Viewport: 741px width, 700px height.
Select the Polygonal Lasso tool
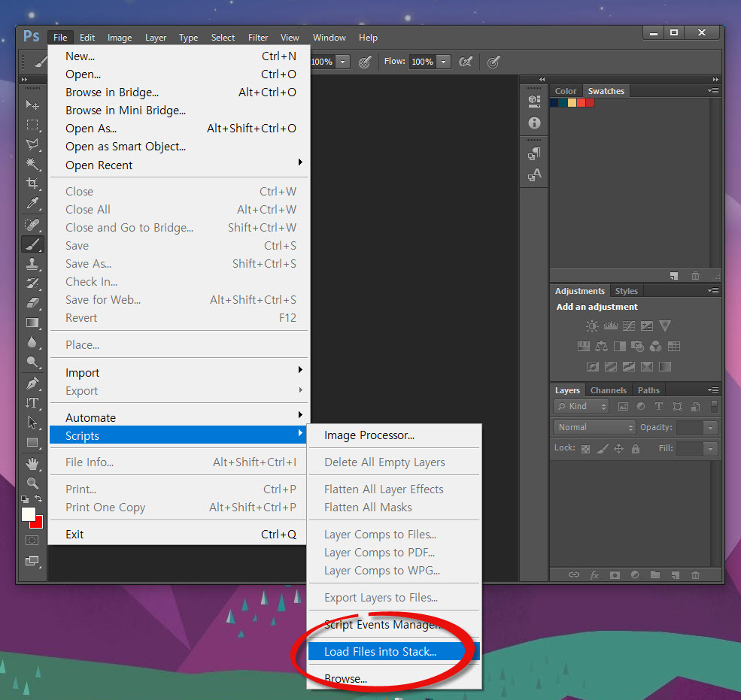click(32, 144)
